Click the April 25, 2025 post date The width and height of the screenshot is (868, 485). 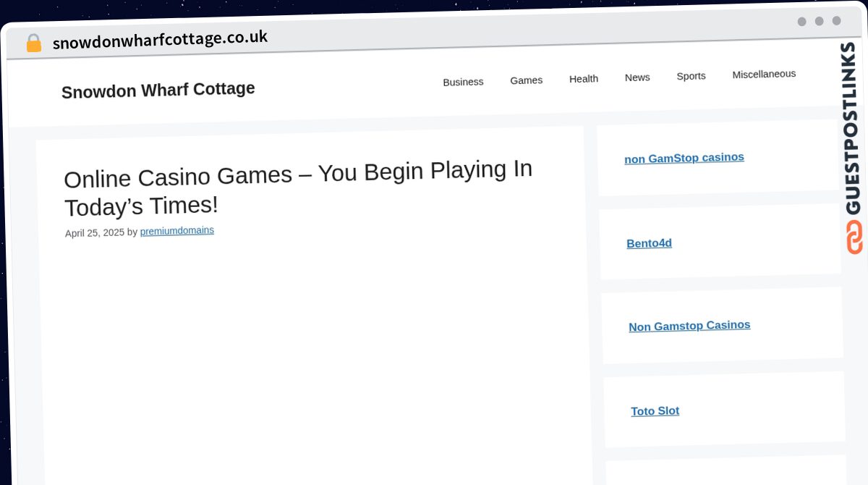pos(94,233)
